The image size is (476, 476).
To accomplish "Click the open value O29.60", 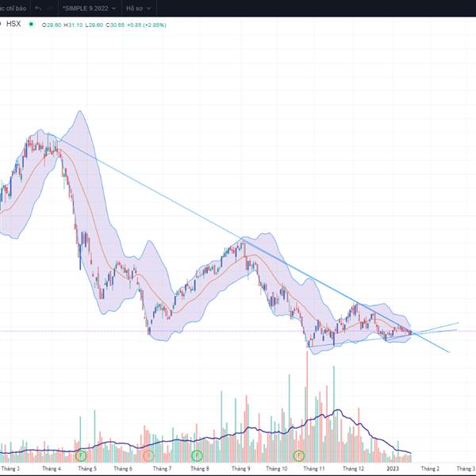I will coord(52,25).
